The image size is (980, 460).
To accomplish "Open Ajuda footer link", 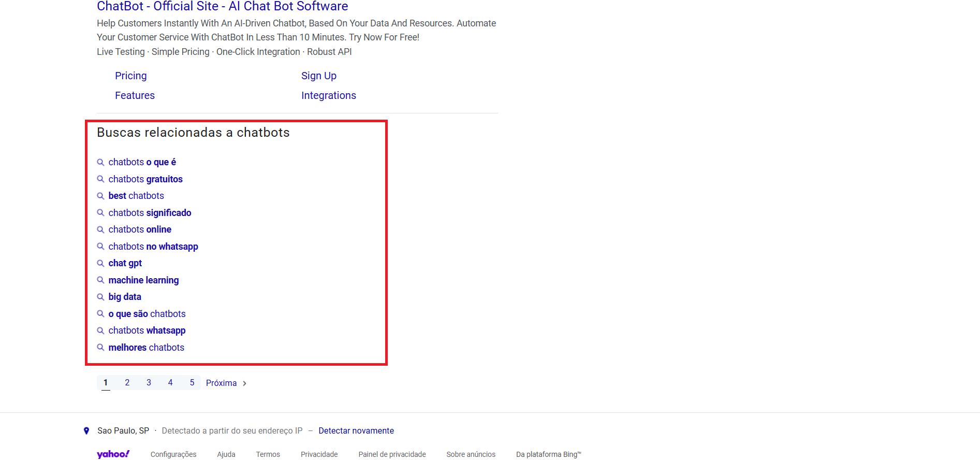I will pos(226,454).
